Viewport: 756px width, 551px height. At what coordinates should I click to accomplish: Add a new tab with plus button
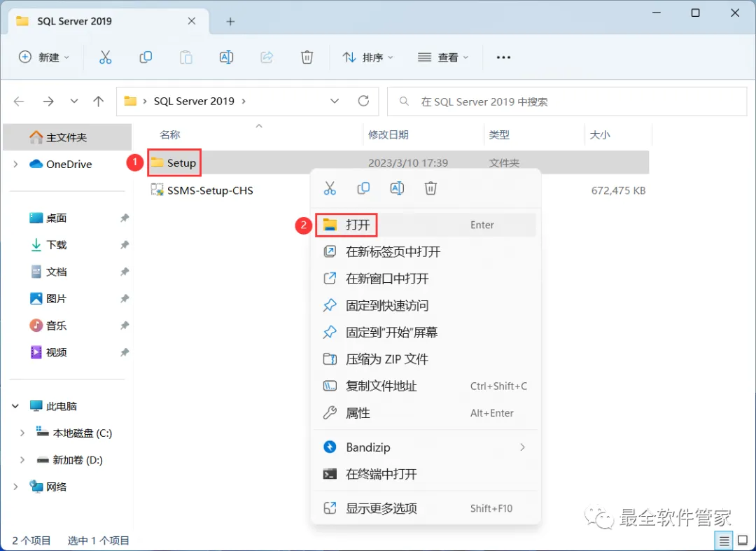coord(230,21)
